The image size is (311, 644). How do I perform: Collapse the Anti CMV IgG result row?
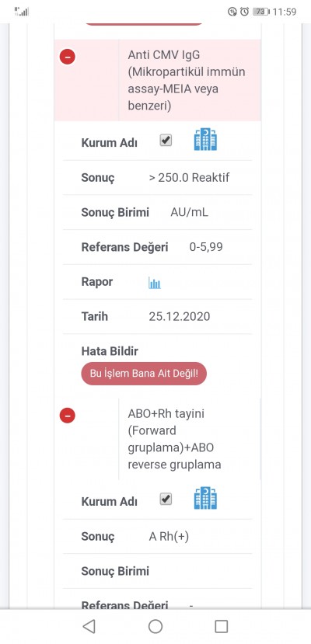[68, 57]
